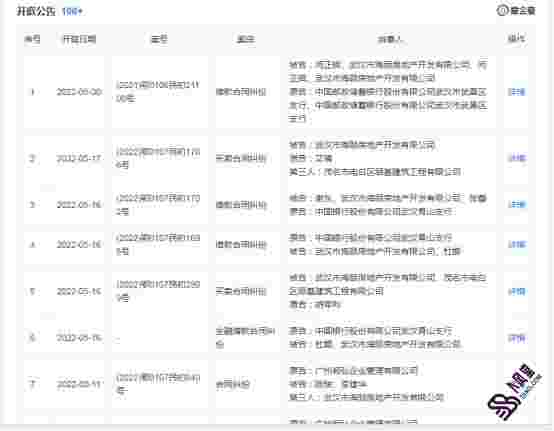Click the 序号 column header
Image resolution: width=554 pixels, height=431 pixels.
coord(32,39)
